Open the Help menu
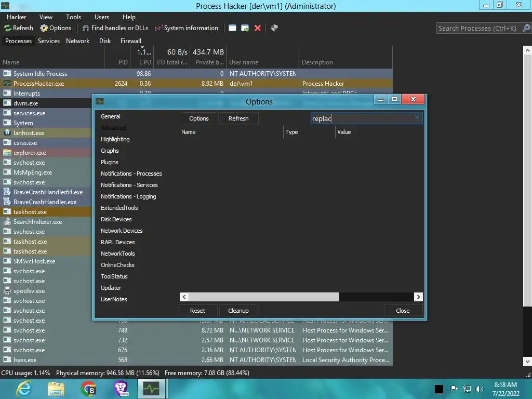This screenshot has height=399, width=532. 129,17
